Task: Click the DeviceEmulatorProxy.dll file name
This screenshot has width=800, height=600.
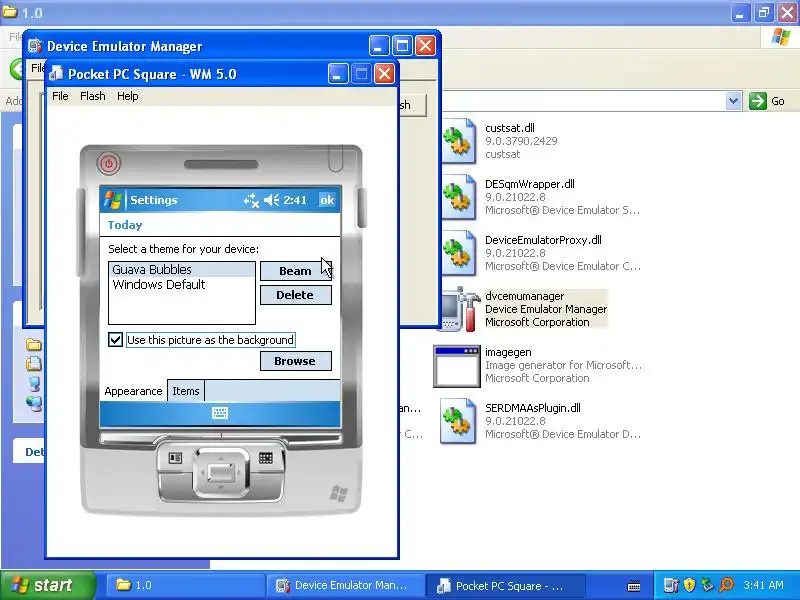Action: [x=543, y=240]
